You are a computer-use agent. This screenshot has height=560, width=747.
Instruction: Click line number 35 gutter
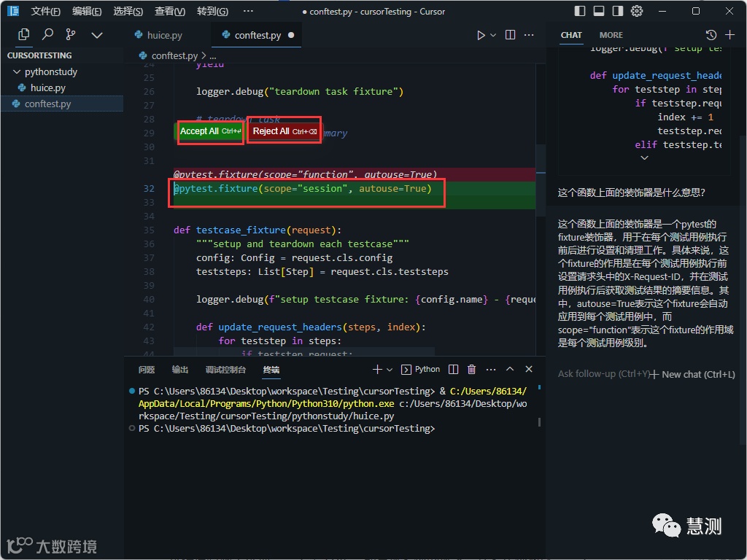149,230
